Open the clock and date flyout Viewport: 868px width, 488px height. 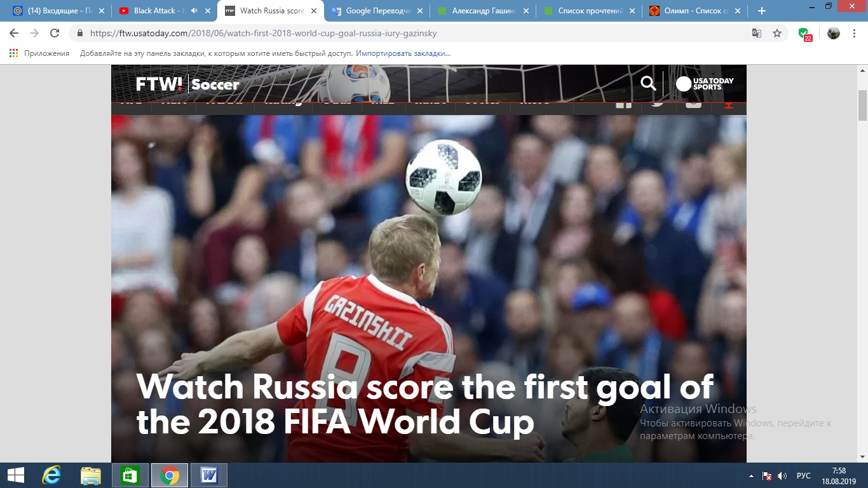pyautogui.click(x=838, y=475)
